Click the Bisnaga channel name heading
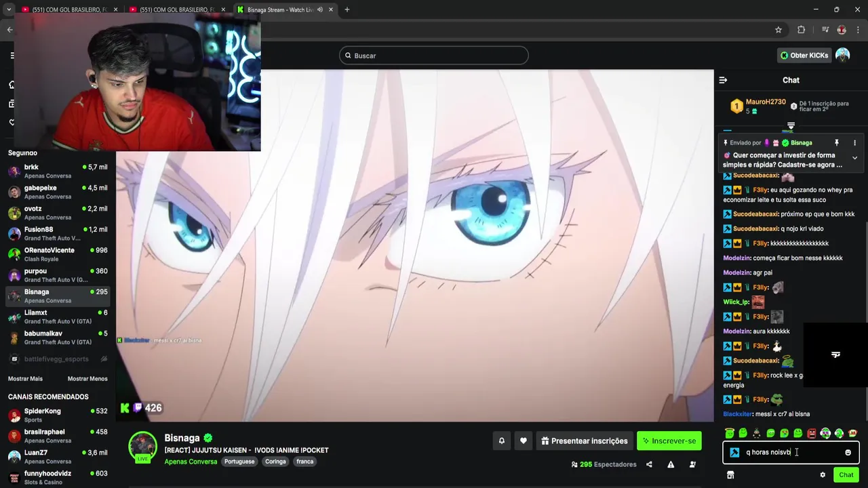 [182, 438]
